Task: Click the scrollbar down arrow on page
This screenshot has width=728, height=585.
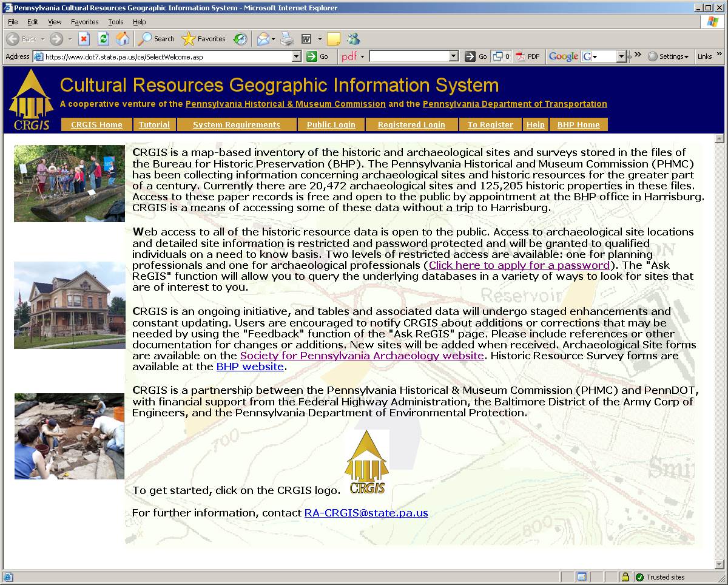Action: coord(720,565)
